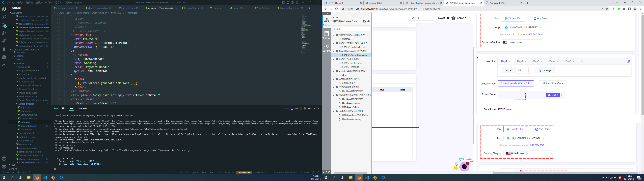Open Manage gear icon in VS Code
This screenshot has height=181, width=644.
click(x=4, y=166)
